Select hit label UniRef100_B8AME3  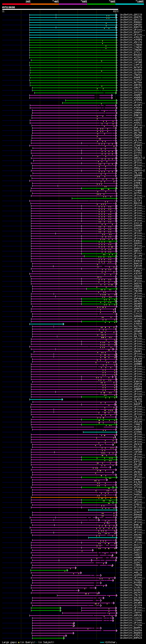[131, 77]
